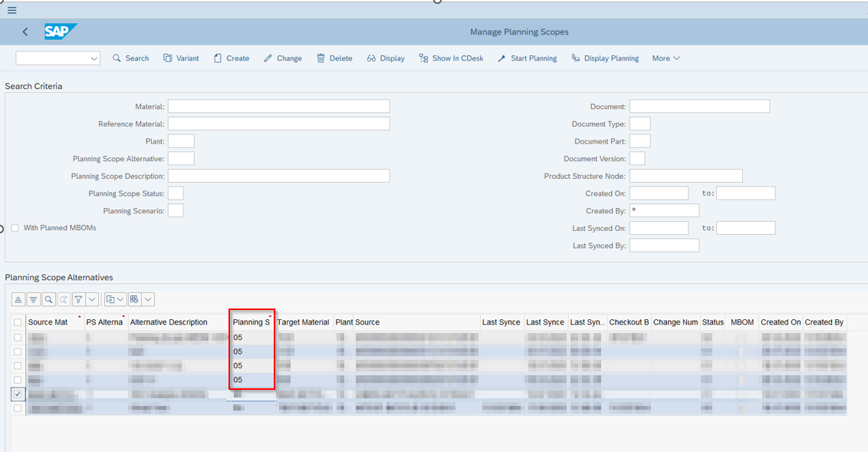
Task: Click the table find magnifier icon
Action: pos(48,299)
